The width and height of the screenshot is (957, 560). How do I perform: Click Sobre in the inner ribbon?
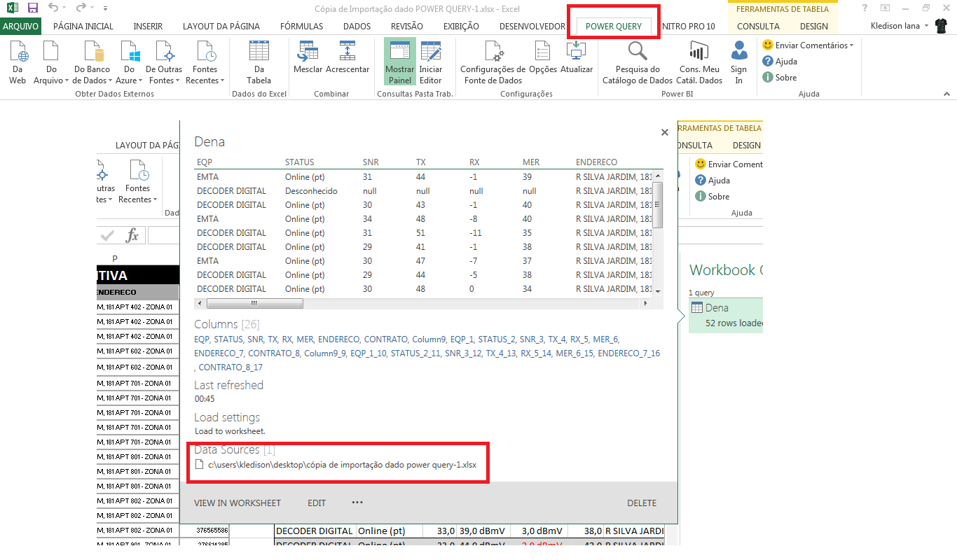point(712,197)
